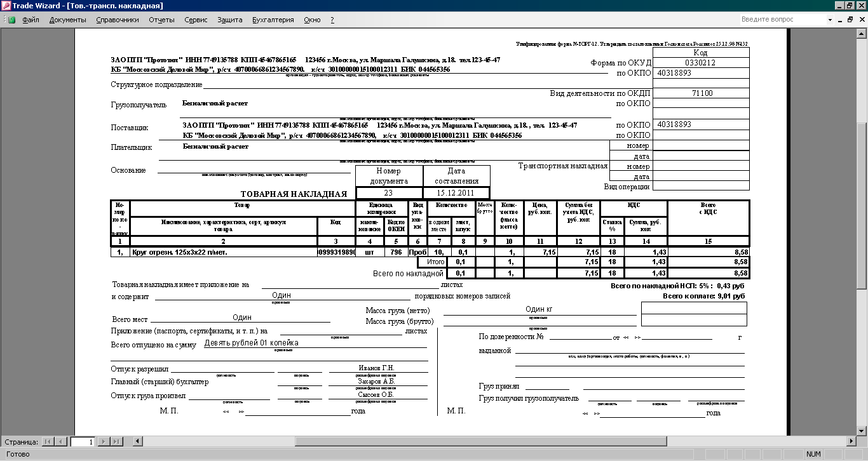Viewport: 868px width, 461px height.
Task: Click the 'Отпуск груза произвел' label
Action: [149, 396]
